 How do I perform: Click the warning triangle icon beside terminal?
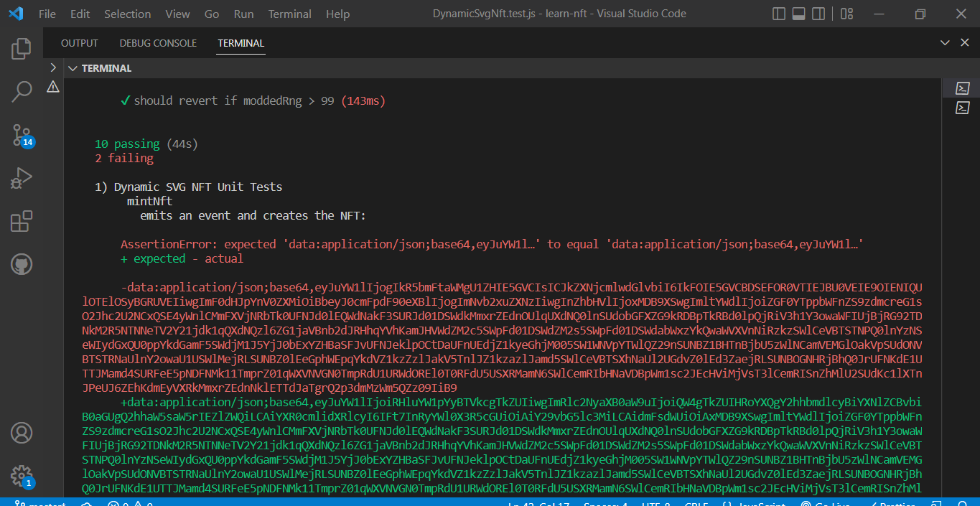[53, 87]
